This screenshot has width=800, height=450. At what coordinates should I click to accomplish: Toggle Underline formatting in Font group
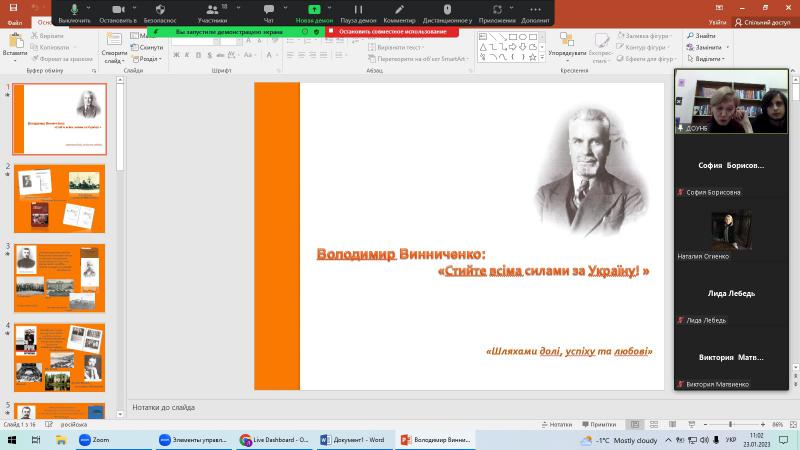coord(198,55)
